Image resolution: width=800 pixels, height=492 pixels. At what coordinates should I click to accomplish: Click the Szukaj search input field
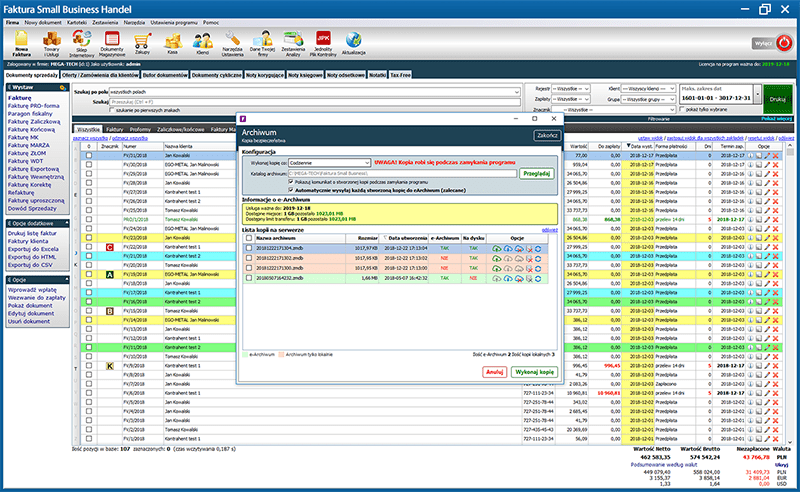315,102
